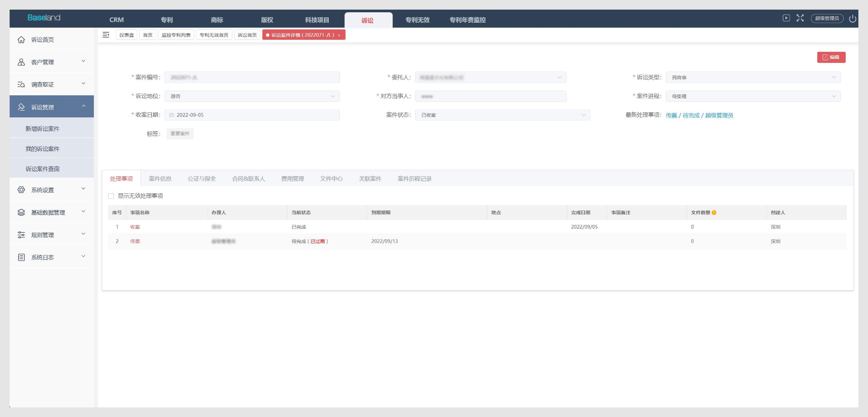
Task: Open the 委托人 dropdown
Action: (x=491, y=77)
